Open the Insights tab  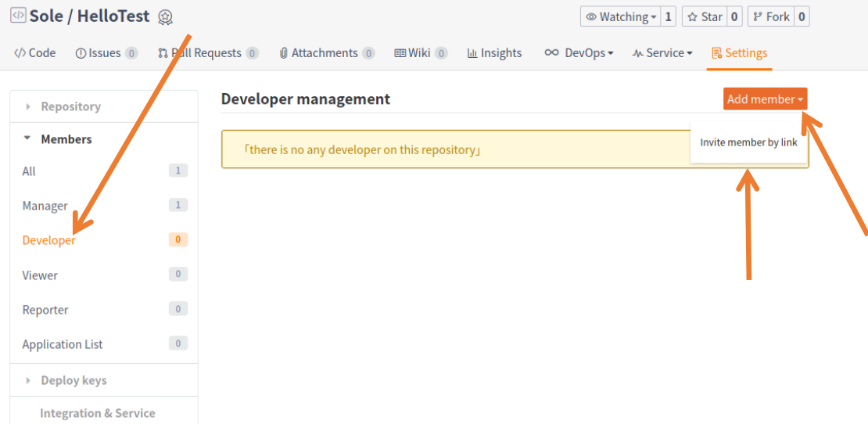tap(494, 53)
